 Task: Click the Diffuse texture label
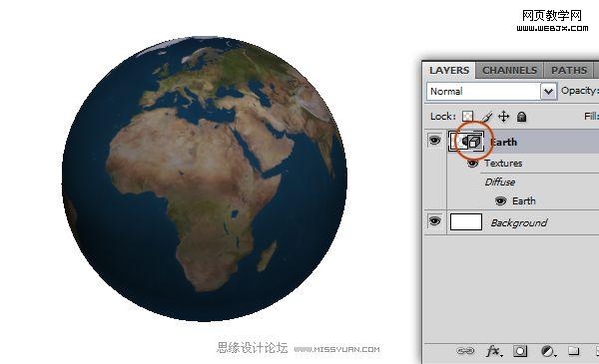(x=500, y=182)
